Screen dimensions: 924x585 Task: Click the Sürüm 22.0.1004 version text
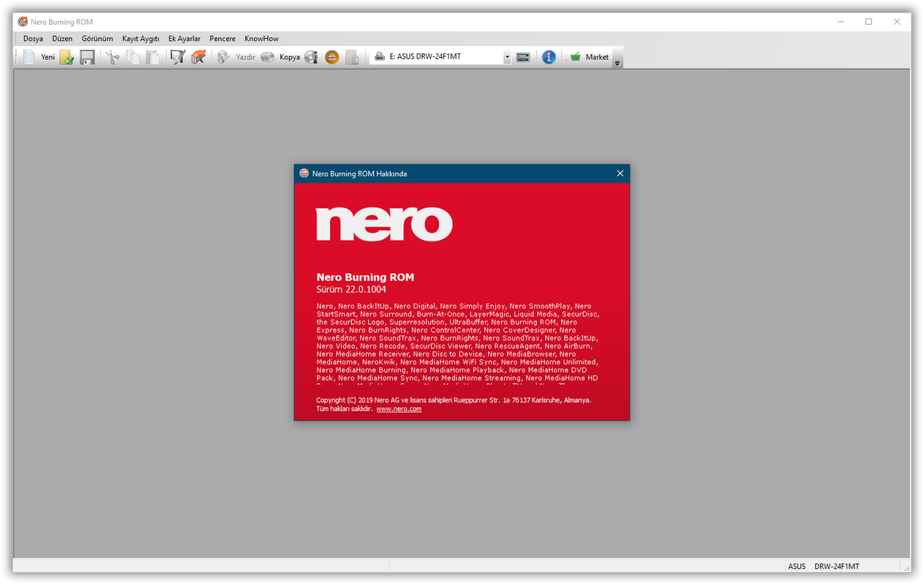click(x=351, y=290)
